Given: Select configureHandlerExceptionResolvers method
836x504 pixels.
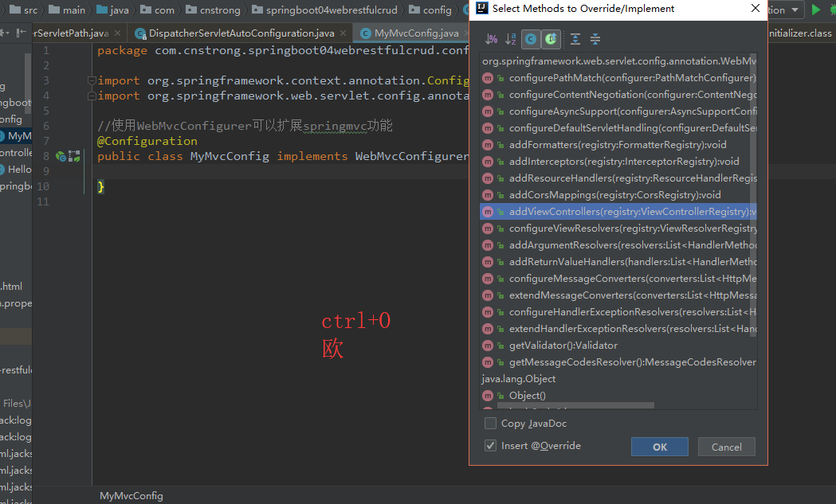Looking at the screenshot, I should (618, 311).
